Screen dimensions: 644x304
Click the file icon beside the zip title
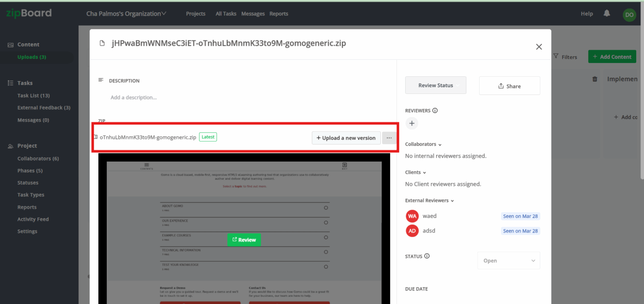click(x=102, y=43)
